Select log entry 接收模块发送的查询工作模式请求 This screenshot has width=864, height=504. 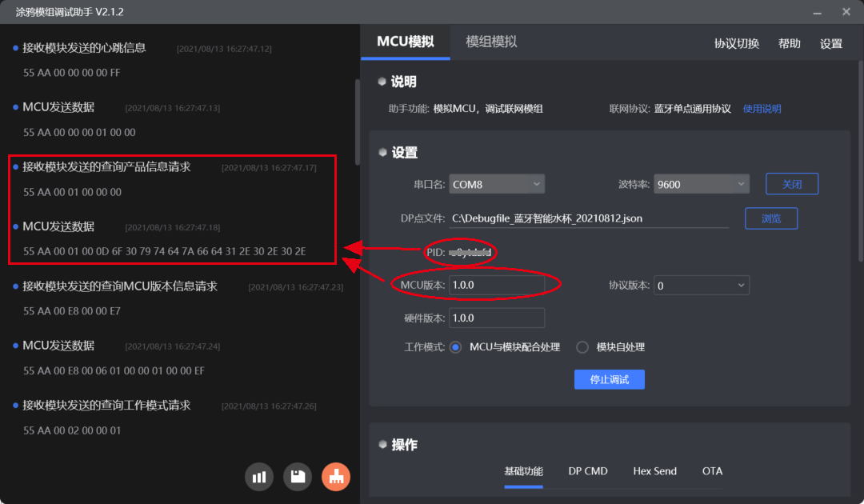[x=106, y=406]
